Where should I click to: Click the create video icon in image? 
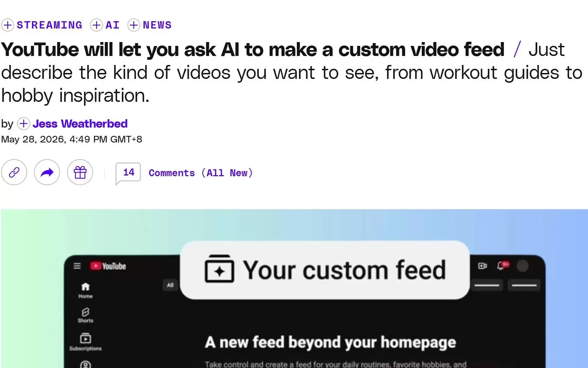[482, 266]
